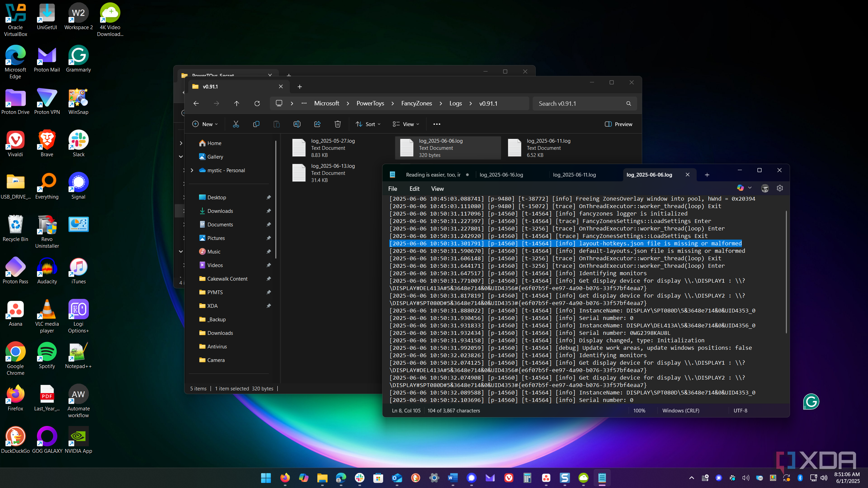Show hidden system tray icons
Screen dimensions: 868x488
coord(692,478)
